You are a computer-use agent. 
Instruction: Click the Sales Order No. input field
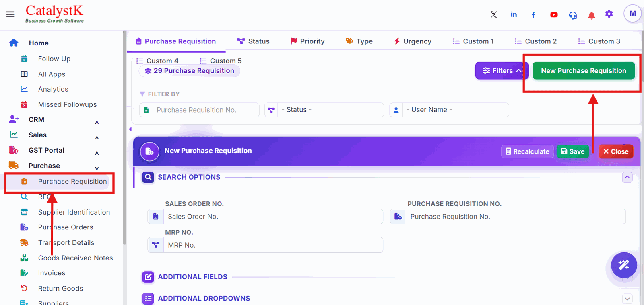pos(265,217)
